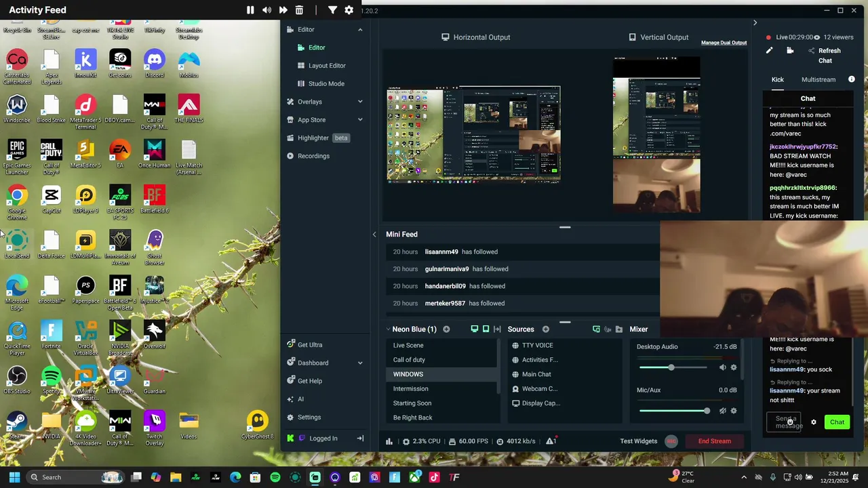Select the Kick chat tab
Viewport: 868px width, 488px height.
pyautogui.click(x=777, y=80)
